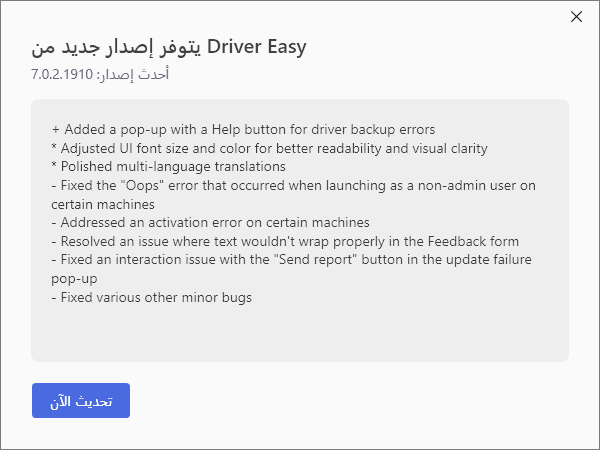Screen dimensions: 600x450
Task: Click the Addressed an activation error line
Action: pyautogui.click(x=210, y=222)
